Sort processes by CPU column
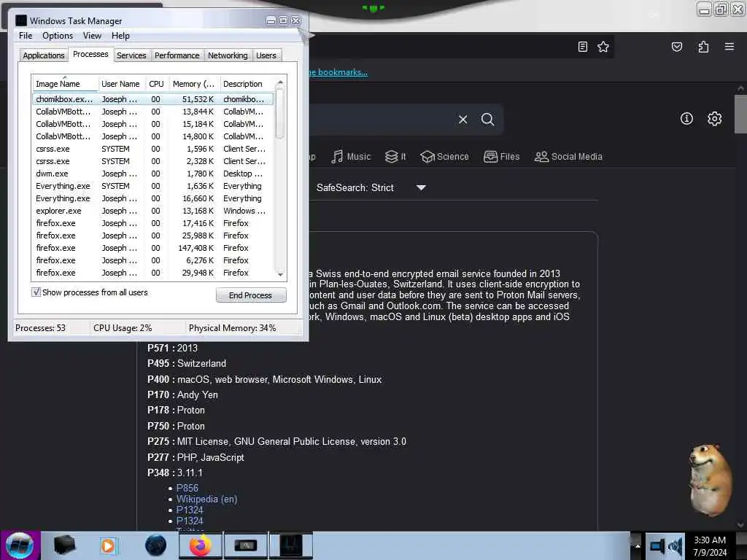747x560 pixels. [x=156, y=84]
